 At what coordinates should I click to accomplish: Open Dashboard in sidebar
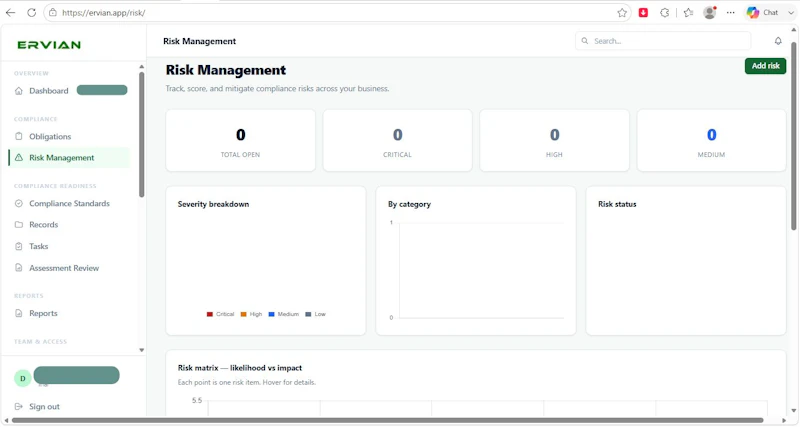48,91
